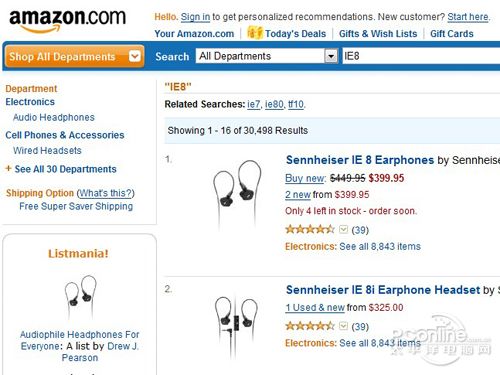Click the star rating of IE 8i Headset
Image resolution: width=500 pixels, height=375 pixels.
pos(310,326)
